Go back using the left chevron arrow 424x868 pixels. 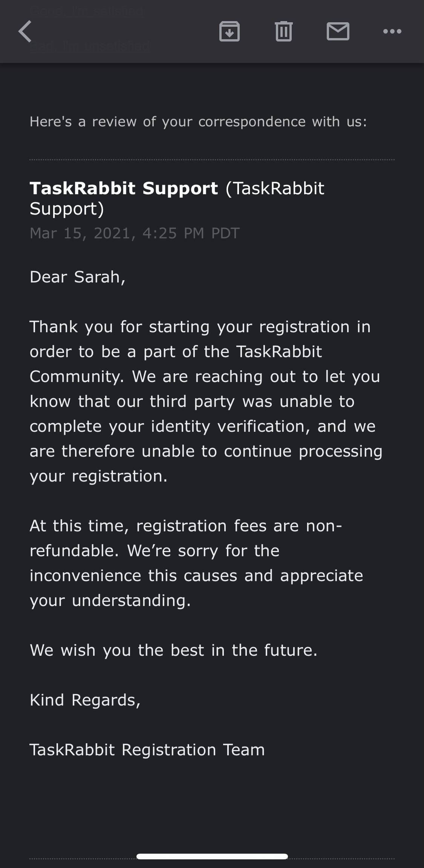(x=25, y=31)
